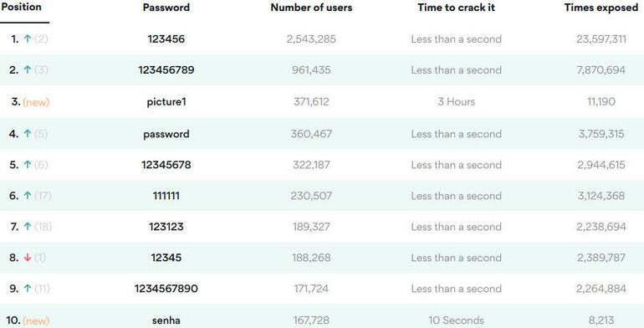Viewport: 644px width, 328px height.
Task: Click the Times exposed column header
Action: click(601, 8)
